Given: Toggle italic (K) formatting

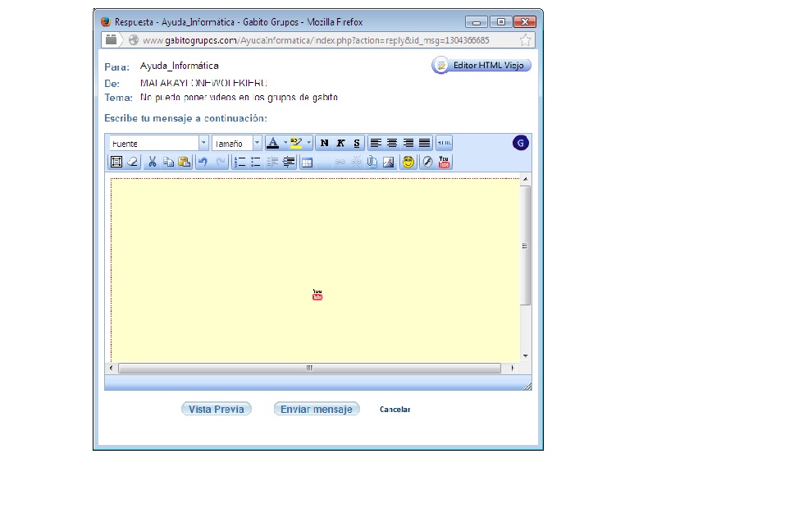Looking at the screenshot, I should click(340, 143).
